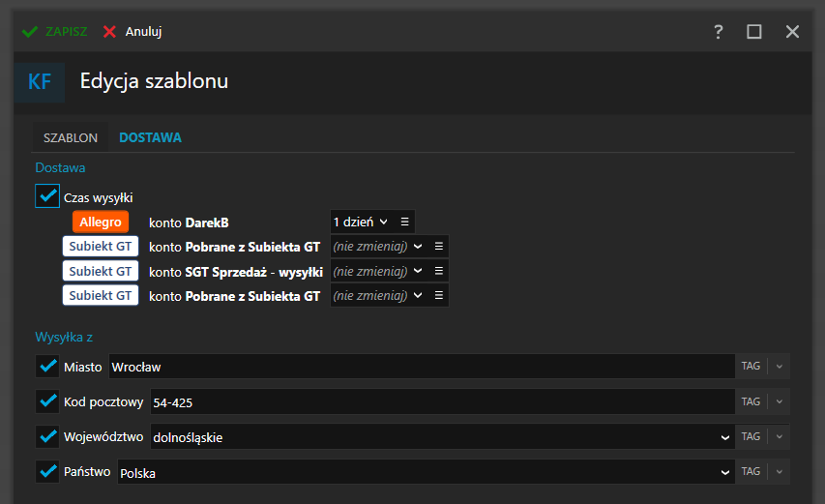Open the menu icon for SGT Sprzedaż row

tap(438, 271)
